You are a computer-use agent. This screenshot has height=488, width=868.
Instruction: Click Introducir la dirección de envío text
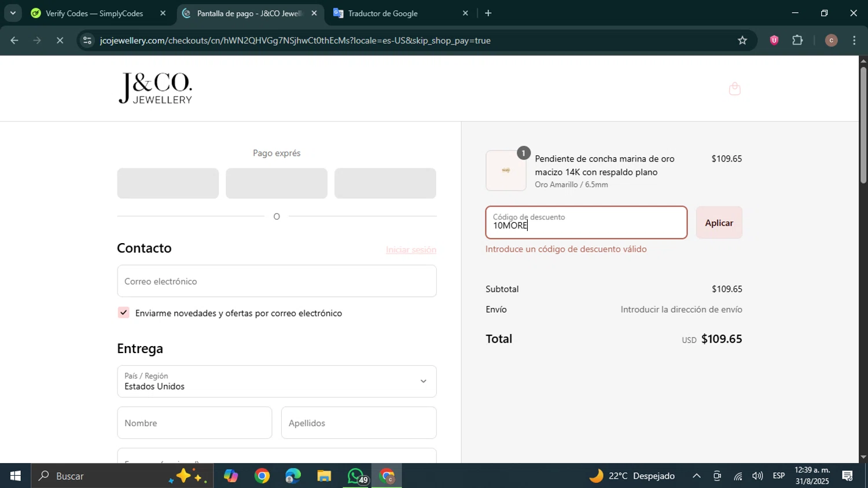click(681, 310)
